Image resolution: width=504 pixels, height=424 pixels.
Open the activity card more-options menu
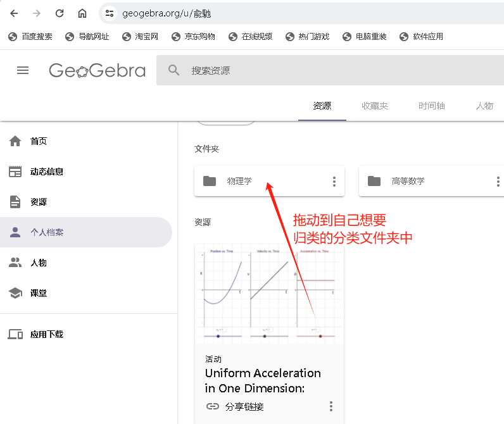[331, 406]
